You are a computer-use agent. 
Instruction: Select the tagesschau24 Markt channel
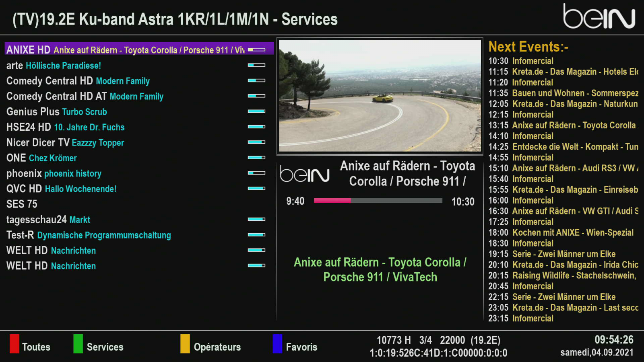click(139, 220)
